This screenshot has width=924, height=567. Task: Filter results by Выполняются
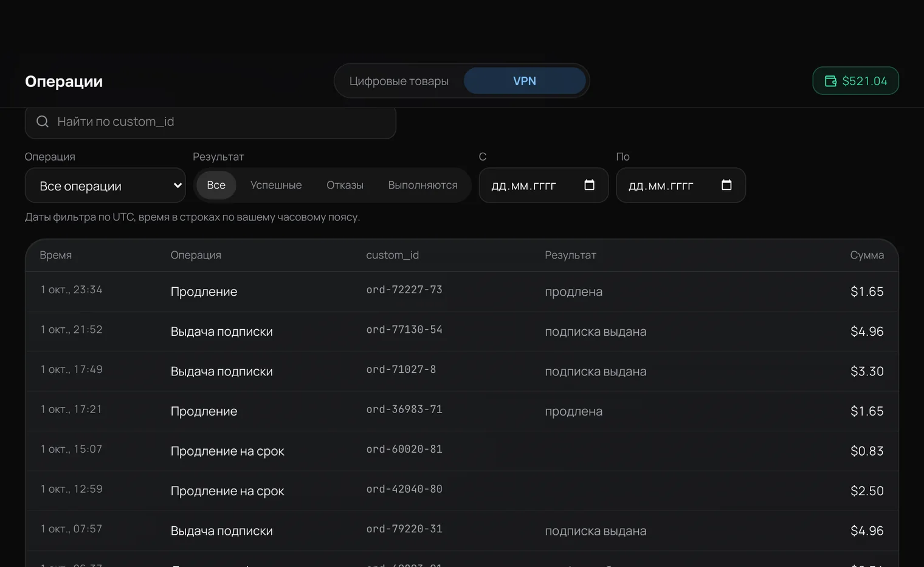coord(422,185)
